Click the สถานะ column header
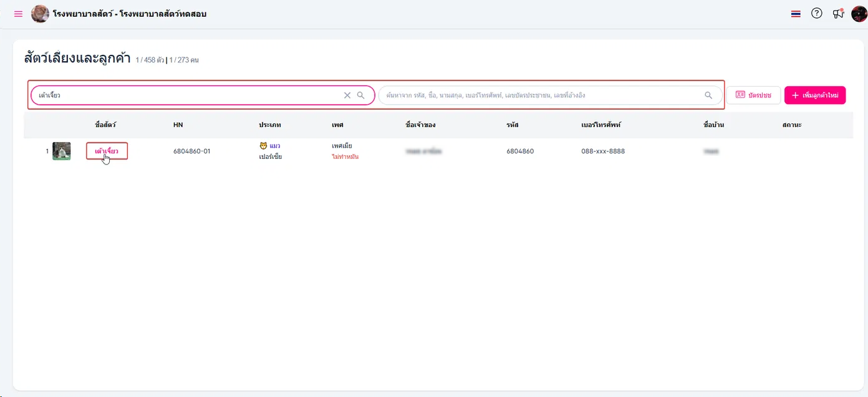 coord(791,125)
